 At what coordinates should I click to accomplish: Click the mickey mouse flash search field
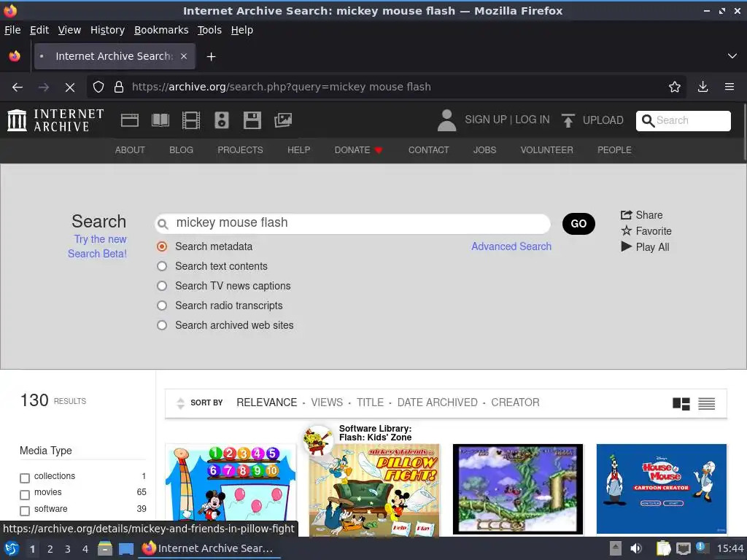click(352, 223)
